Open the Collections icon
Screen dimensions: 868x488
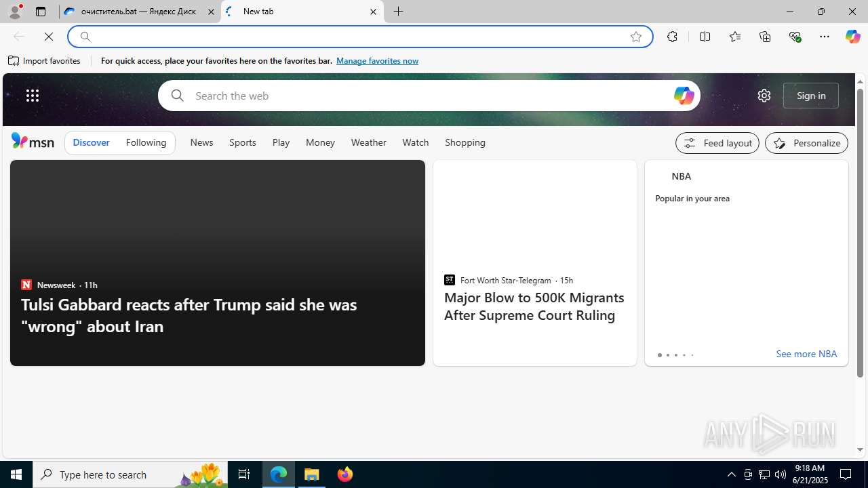765,37
